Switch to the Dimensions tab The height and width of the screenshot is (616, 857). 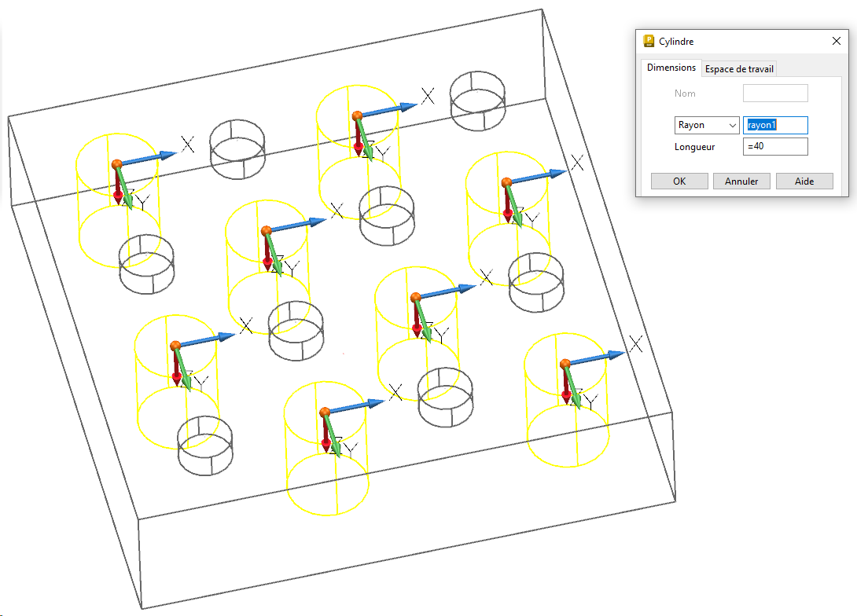(x=671, y=68)
